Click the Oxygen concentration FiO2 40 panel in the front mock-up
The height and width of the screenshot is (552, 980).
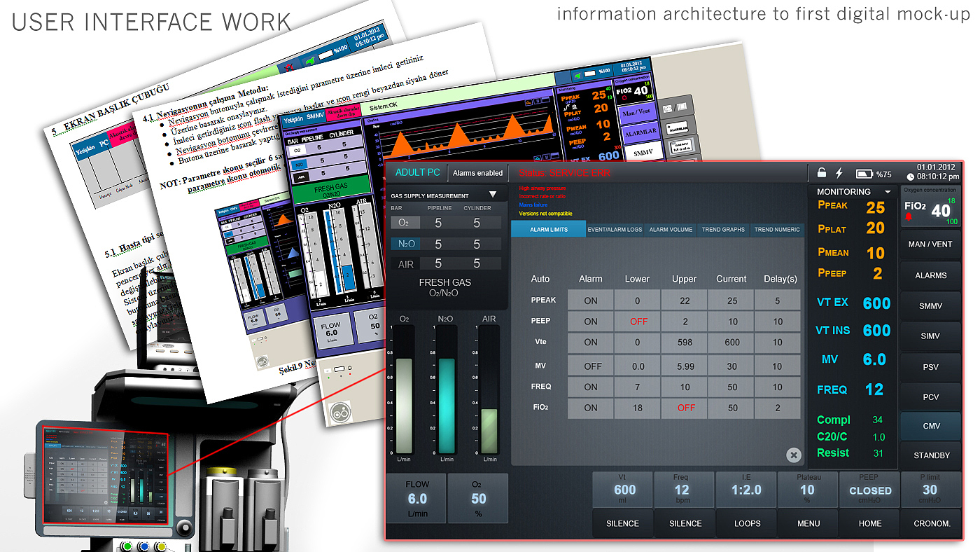click(x=930, y=207)
